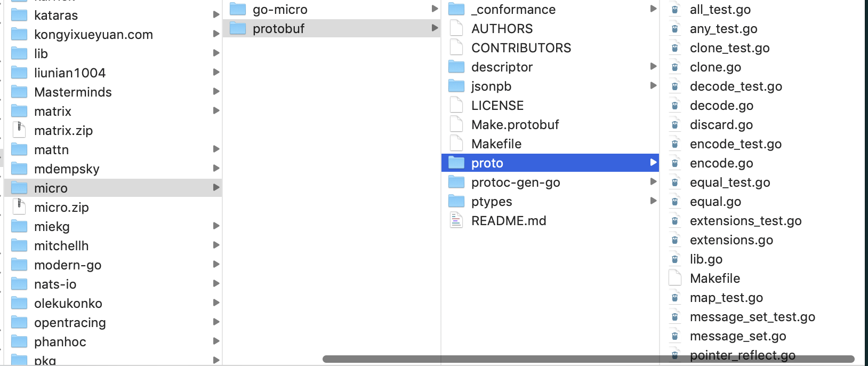Image resolution: width=868 pixels, height=366 pixels.
Task: Select the micro.zip archive icon
Action: [x=20, y=207]
